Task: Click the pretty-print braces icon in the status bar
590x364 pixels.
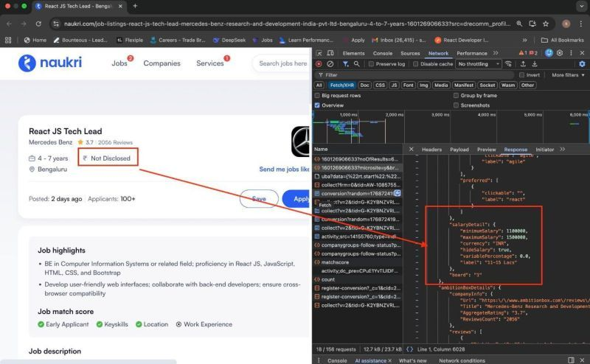Action: (x=410, y=349)
